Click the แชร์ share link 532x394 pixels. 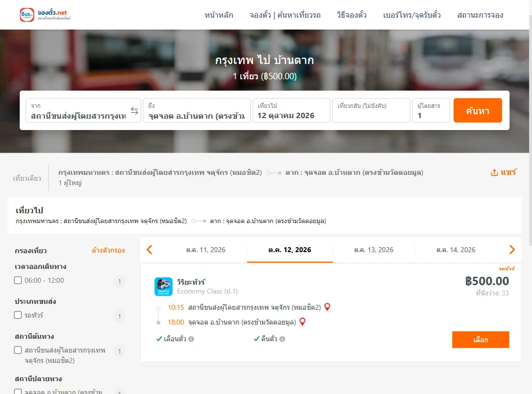[508, 172]
